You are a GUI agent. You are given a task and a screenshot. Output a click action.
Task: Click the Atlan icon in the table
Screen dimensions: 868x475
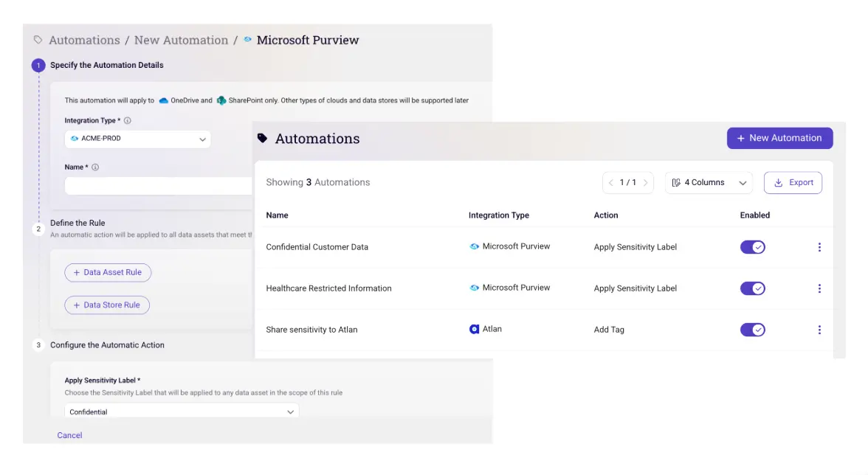tap(475, 329)
